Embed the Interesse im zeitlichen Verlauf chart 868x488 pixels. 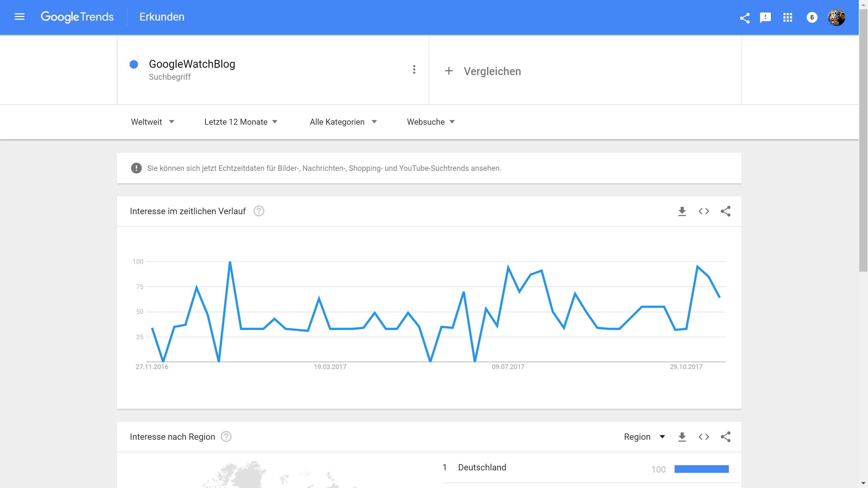704,211
